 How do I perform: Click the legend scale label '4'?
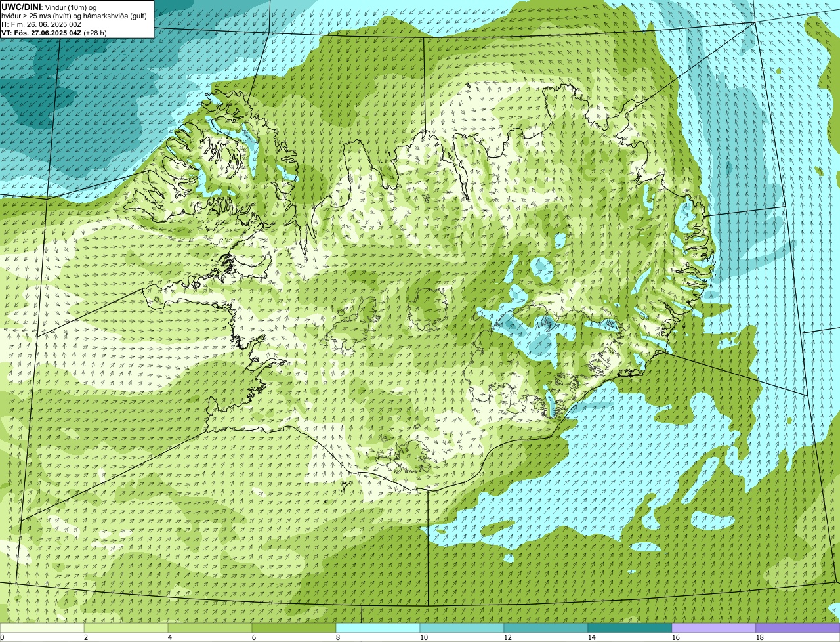[170, 637]
